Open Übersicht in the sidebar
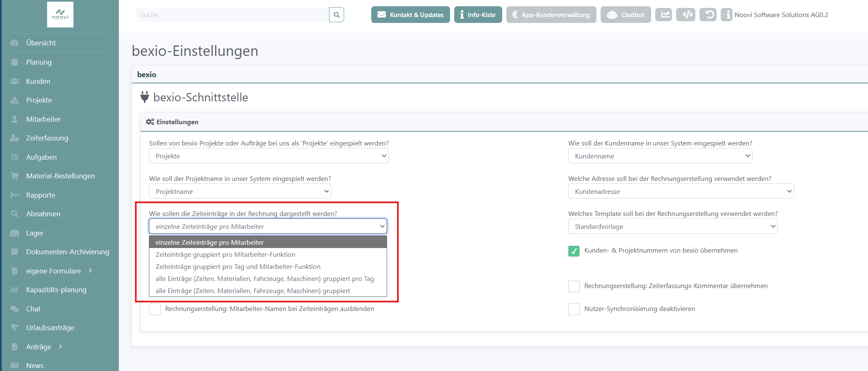 click(x=41, y=43)
